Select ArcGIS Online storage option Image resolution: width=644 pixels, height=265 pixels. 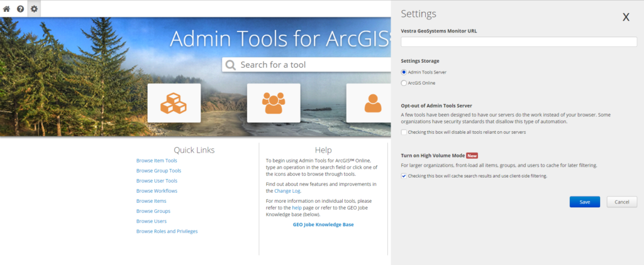(404, 83)
